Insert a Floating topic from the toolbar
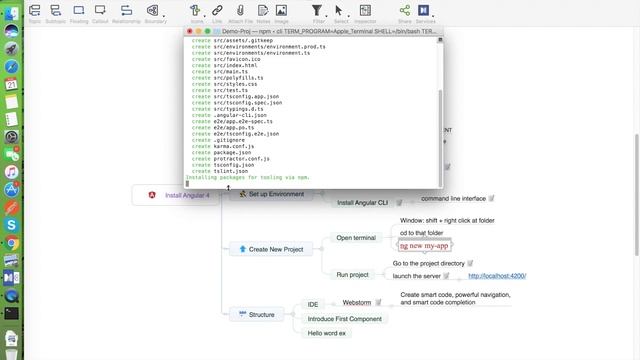This screenshot has height=360, width=640. tap(79, 11)
